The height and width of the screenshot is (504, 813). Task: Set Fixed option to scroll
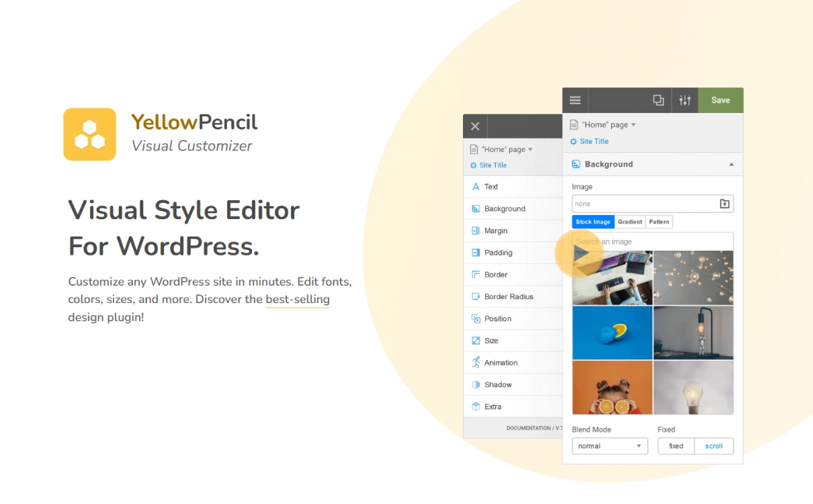714,446
